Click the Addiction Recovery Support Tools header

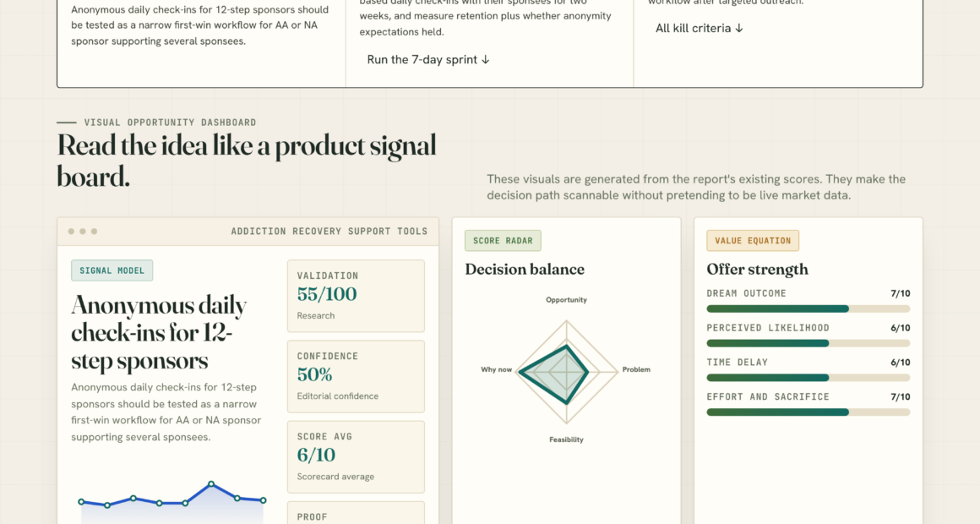(329, 232)
